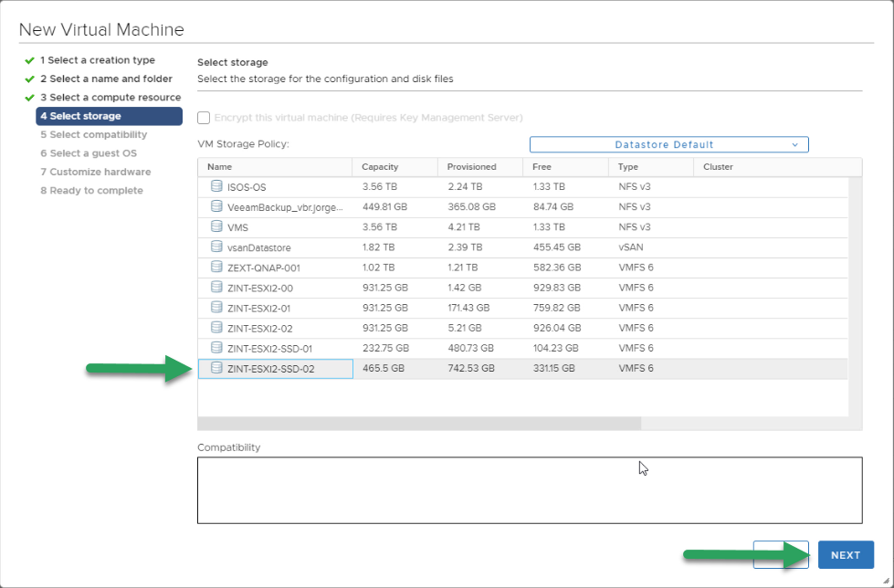Toggle Encrypt this virtual machine checkbox

204,118
